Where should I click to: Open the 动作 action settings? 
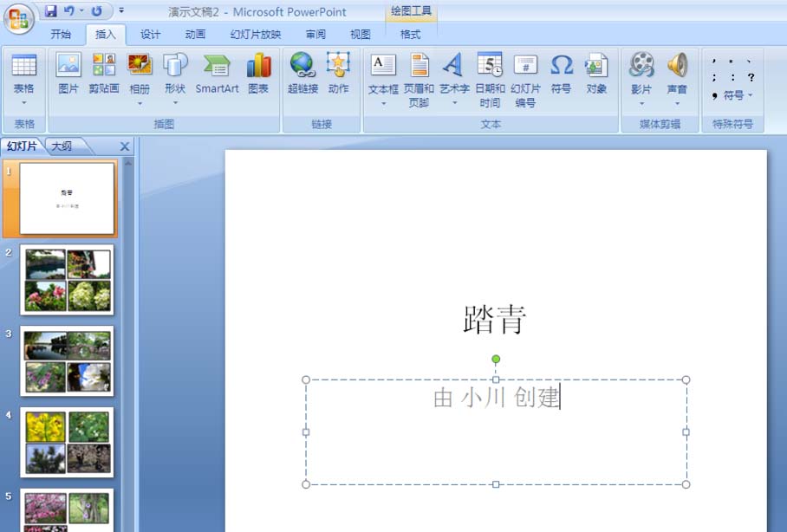[x=338, y=74]
